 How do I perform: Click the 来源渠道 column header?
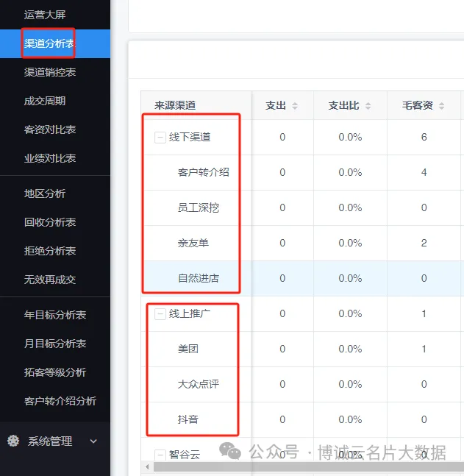pyautogui.click(x=175, y=106)
